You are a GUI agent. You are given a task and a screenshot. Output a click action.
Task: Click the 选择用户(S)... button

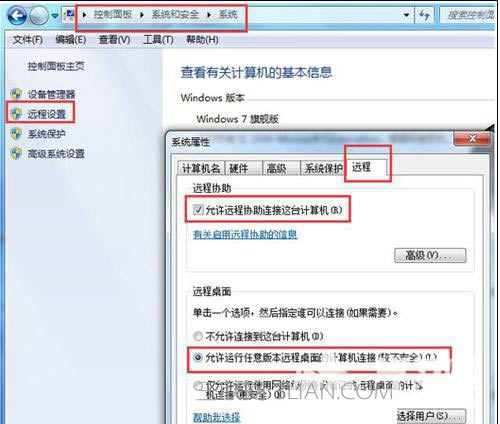(431, 416)
